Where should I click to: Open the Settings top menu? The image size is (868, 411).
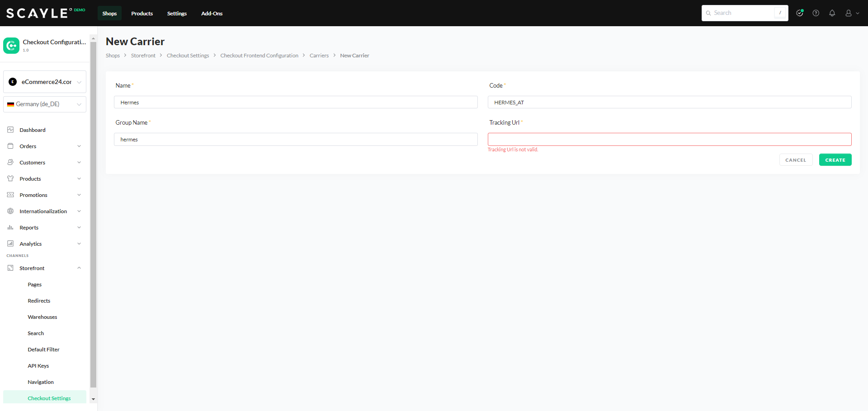(177, 14)
